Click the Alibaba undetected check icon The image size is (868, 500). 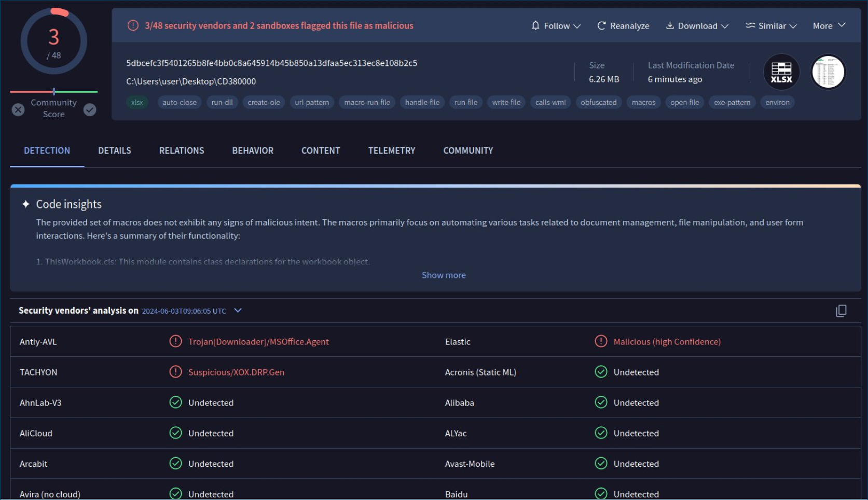click(x=601, y=402)
